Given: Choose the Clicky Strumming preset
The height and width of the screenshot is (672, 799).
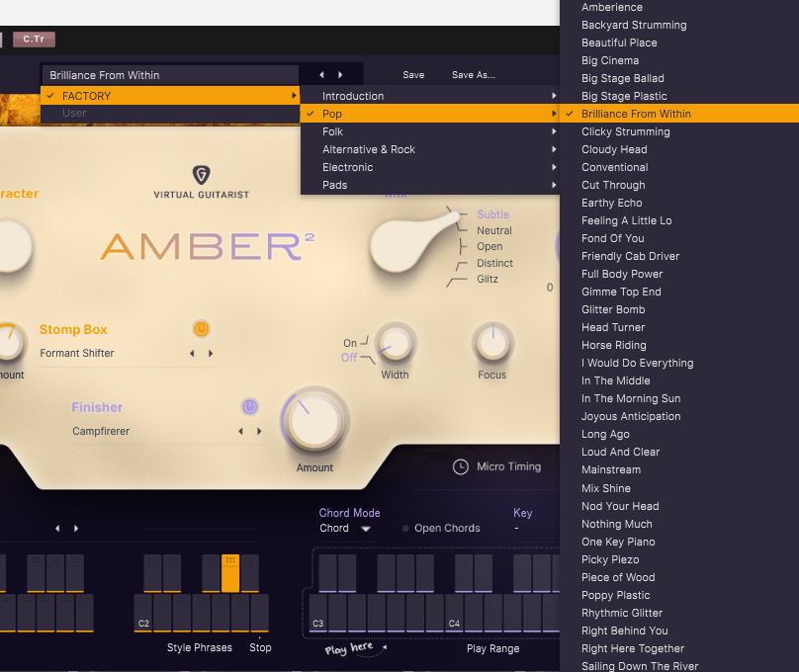Looking at the screenshot, I should (679, 131).
